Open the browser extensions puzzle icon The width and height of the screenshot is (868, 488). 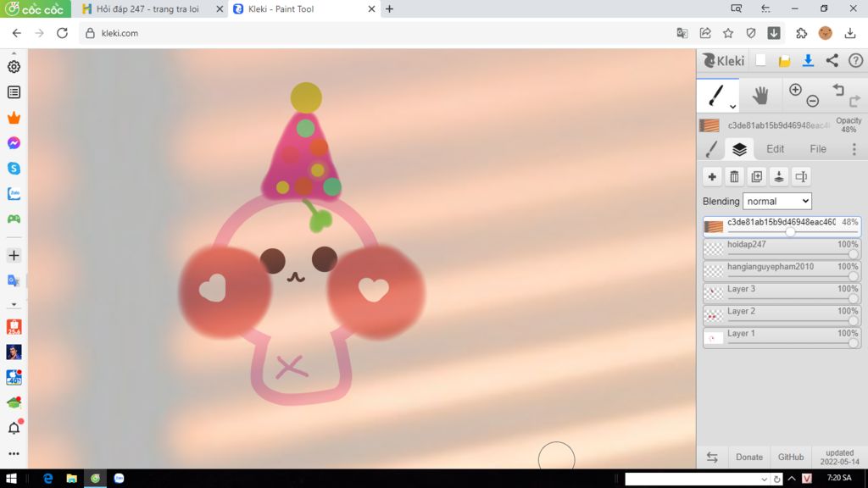(x=801, y=33)
